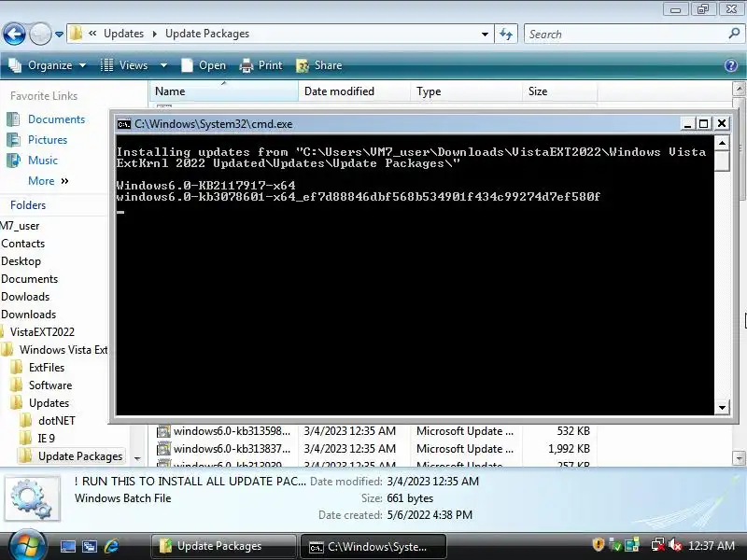Screen dimensions: 747x560
Task: Click Open in the toolbar
Action: tap(204, 65)
